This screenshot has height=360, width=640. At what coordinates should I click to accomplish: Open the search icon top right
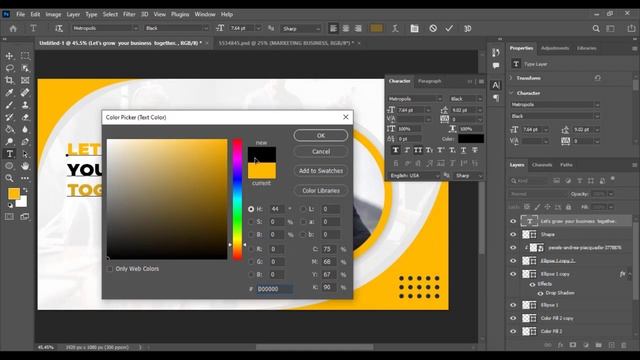coord(596,28)
